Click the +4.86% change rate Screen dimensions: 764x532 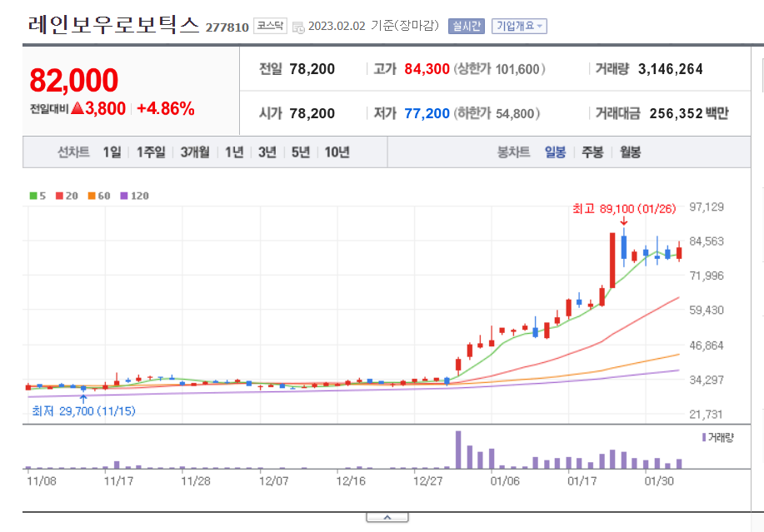pyautogui.click(x=166, y=108)
